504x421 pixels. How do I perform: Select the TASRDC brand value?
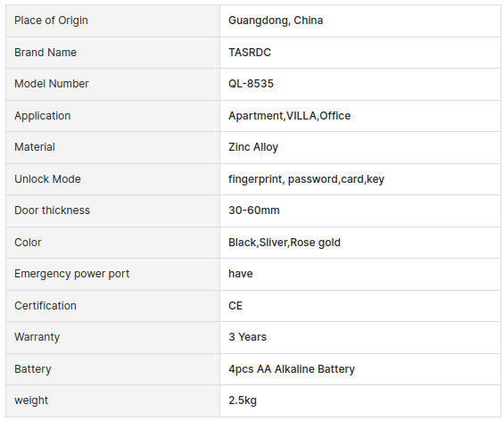(250, 53)
